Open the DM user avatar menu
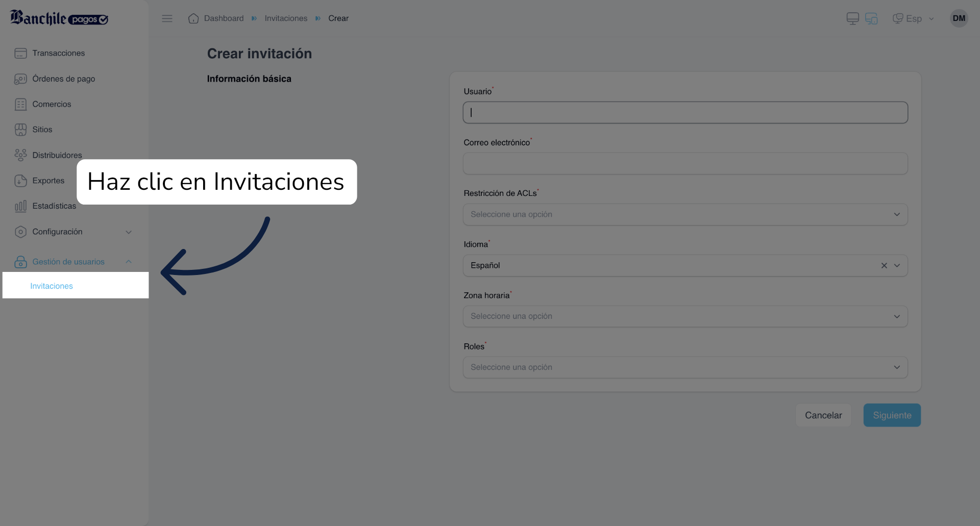Viewport: 980px width, 526px height. tap(959, 18)
